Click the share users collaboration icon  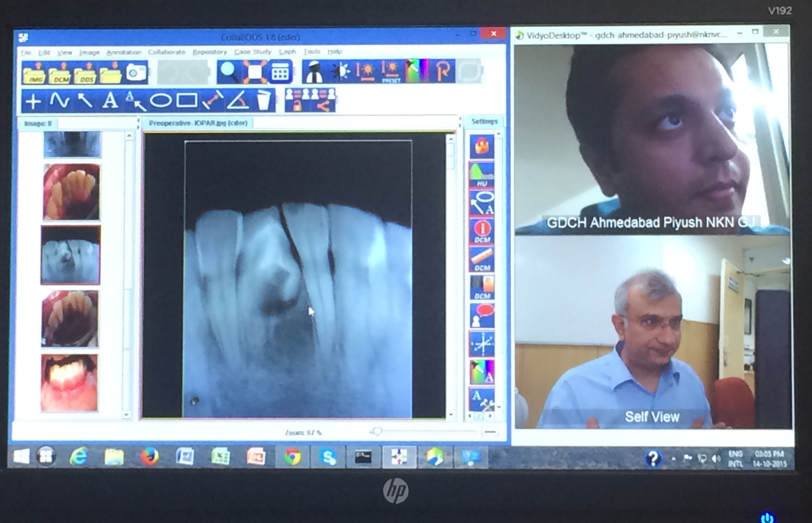pos(323,100)
